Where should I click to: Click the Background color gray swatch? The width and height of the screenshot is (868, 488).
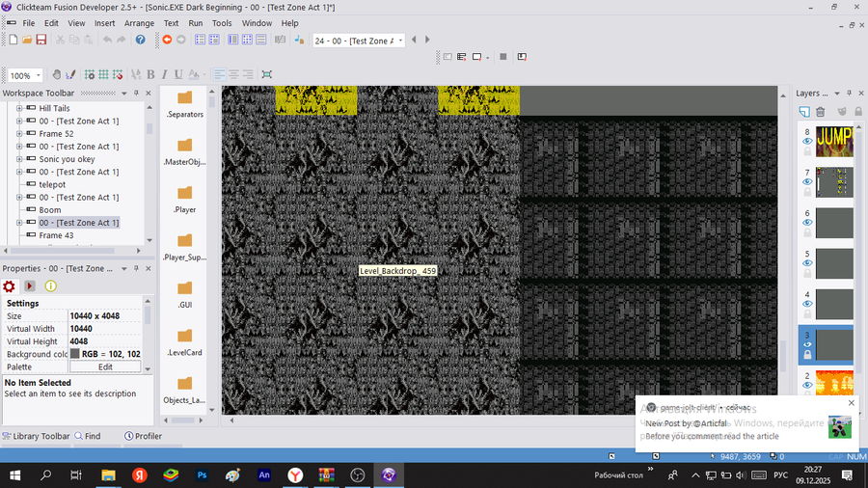click(74, 354)
